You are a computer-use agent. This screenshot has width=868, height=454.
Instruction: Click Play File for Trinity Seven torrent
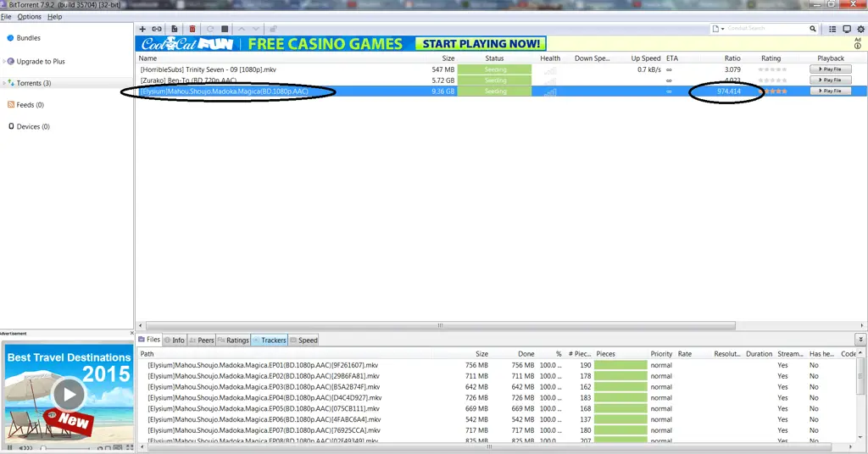pyautogui.click(x=831, y=69)
